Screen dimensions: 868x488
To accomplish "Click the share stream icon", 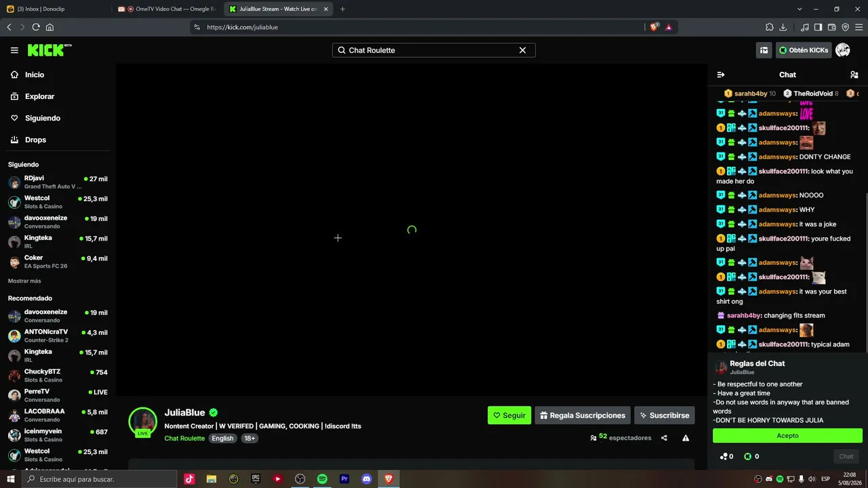I will (x=664, y=438).
